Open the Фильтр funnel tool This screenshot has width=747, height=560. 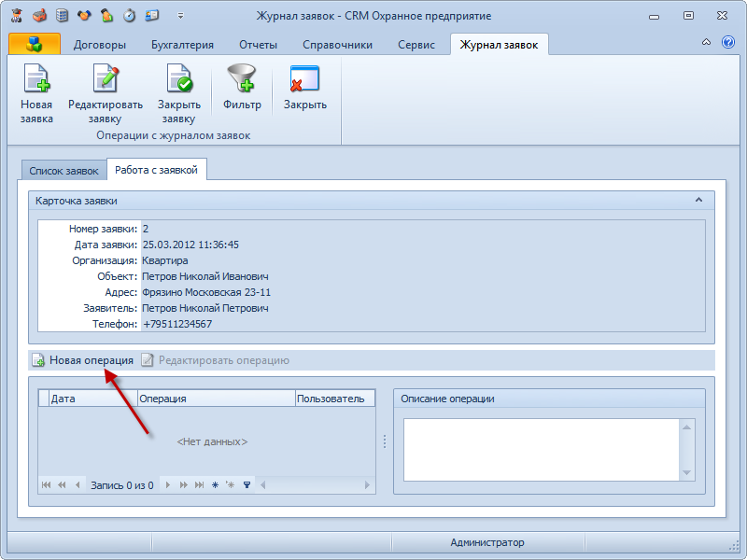pos(242,88)
